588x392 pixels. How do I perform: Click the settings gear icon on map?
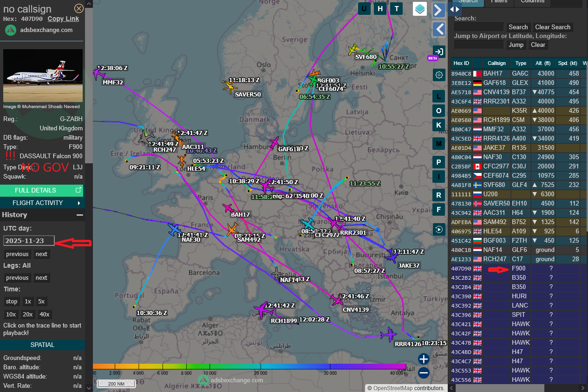point(438,75)
